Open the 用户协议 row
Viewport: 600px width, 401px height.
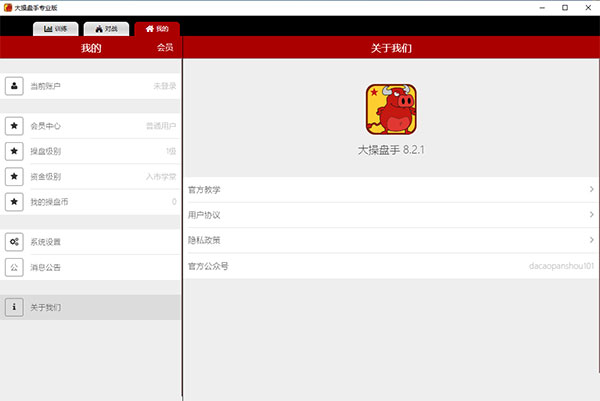(x=391, y=215)
